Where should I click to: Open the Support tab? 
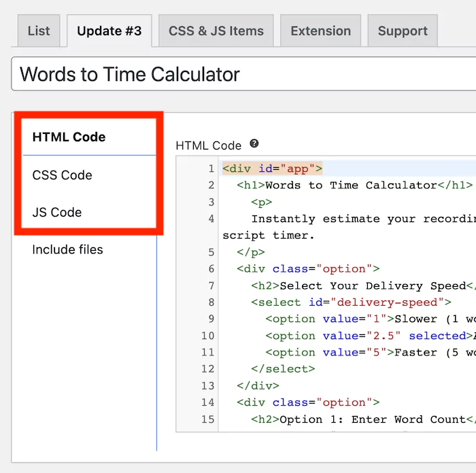pos(403,31)
